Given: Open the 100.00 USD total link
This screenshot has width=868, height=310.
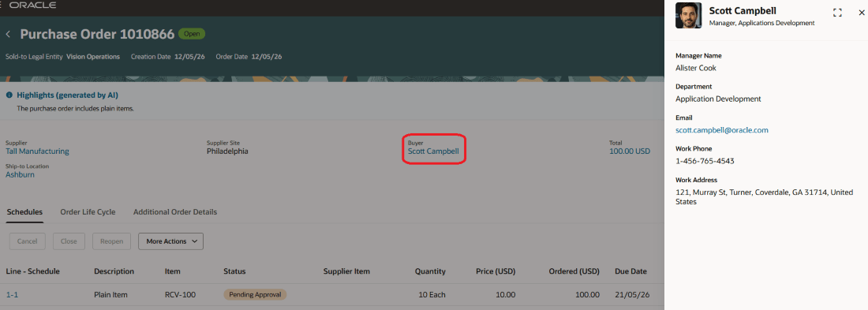Looking at the screenshot, I should pyautogui.click(x=630, y=151).
